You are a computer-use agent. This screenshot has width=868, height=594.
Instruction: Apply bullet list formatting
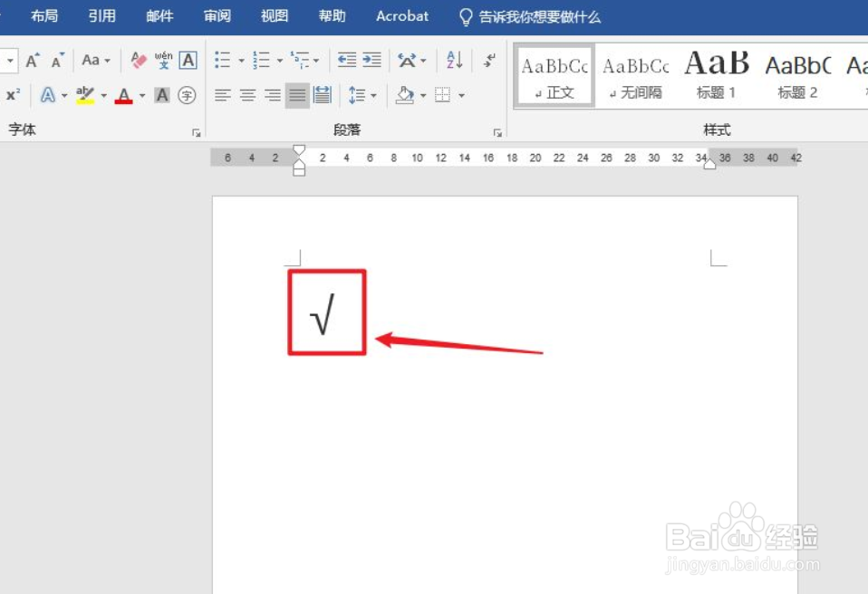click(223, 60)
